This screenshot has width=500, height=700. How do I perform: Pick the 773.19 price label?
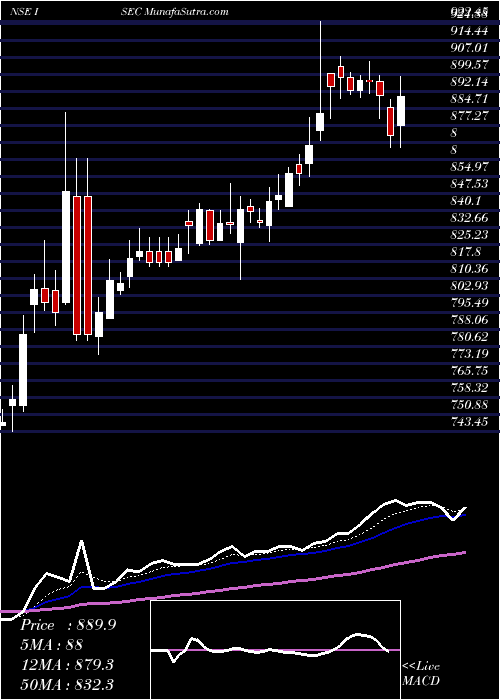[469, 354]
